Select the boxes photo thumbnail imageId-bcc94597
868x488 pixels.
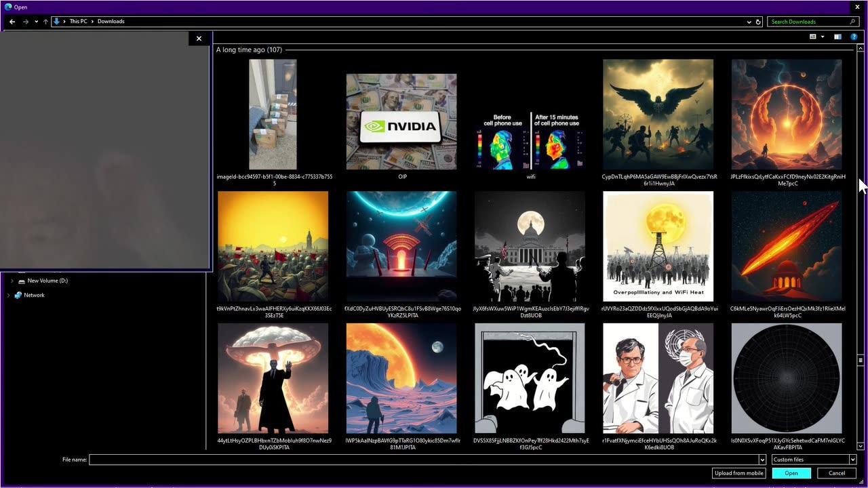273,115
